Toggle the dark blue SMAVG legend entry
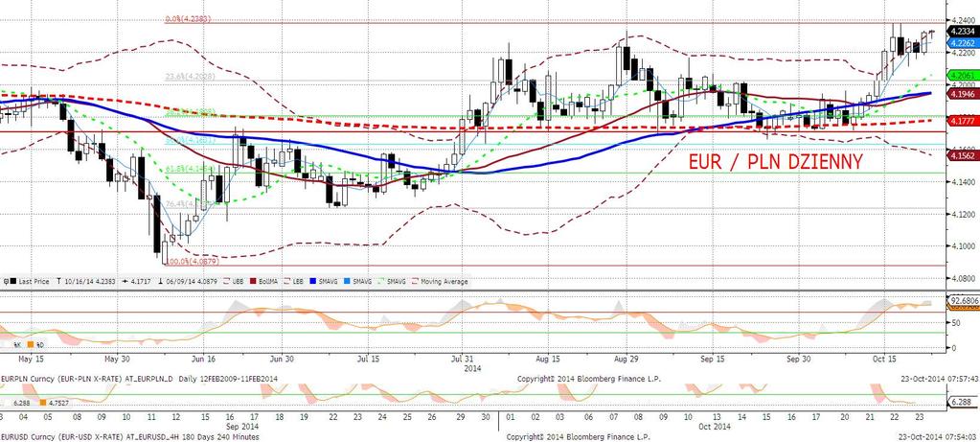 point(323,281)
